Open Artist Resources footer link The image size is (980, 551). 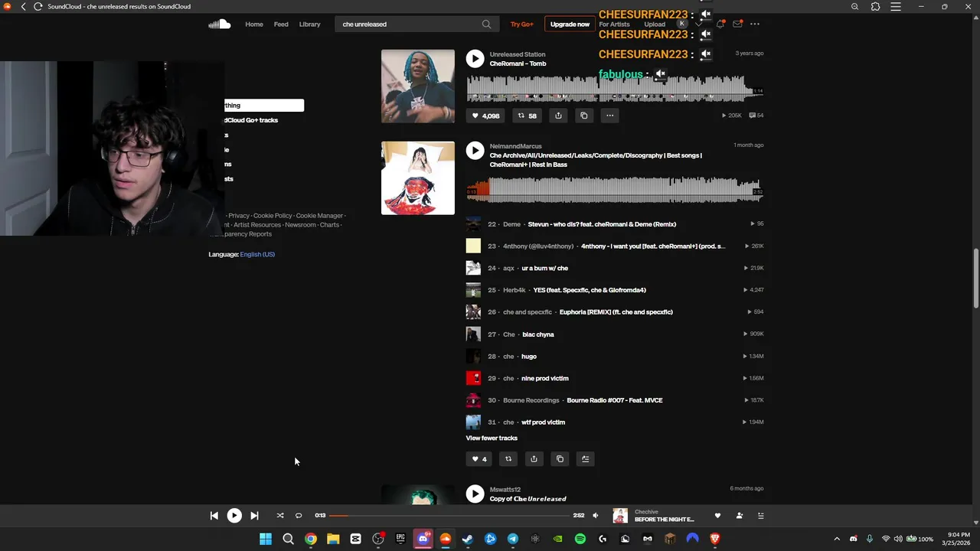tap(257, 225)
